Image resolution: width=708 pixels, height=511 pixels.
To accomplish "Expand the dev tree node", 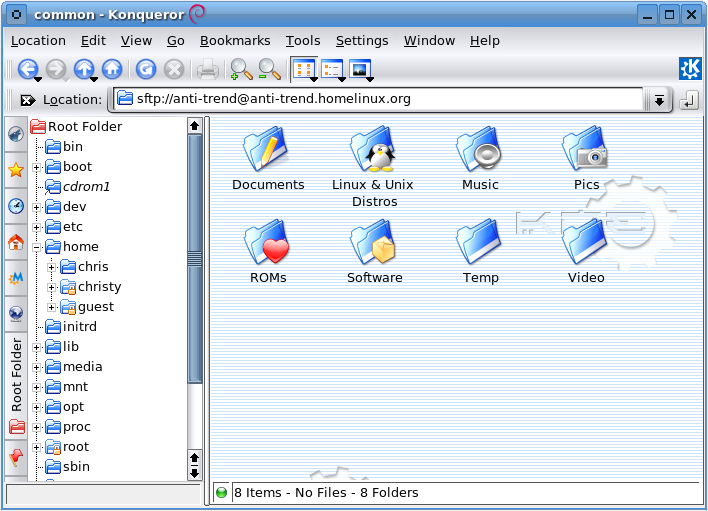I will [37, 208].
